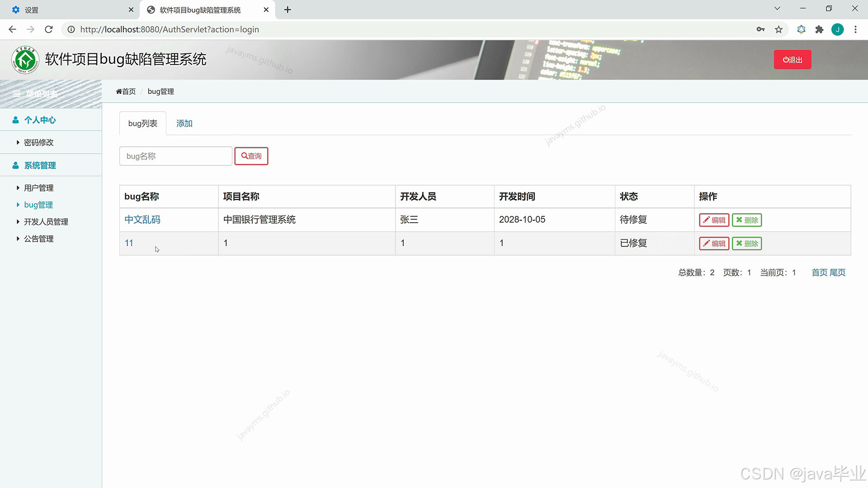Click the 查询 search button
Screen dimensions: 868x488
pos(251,156)
